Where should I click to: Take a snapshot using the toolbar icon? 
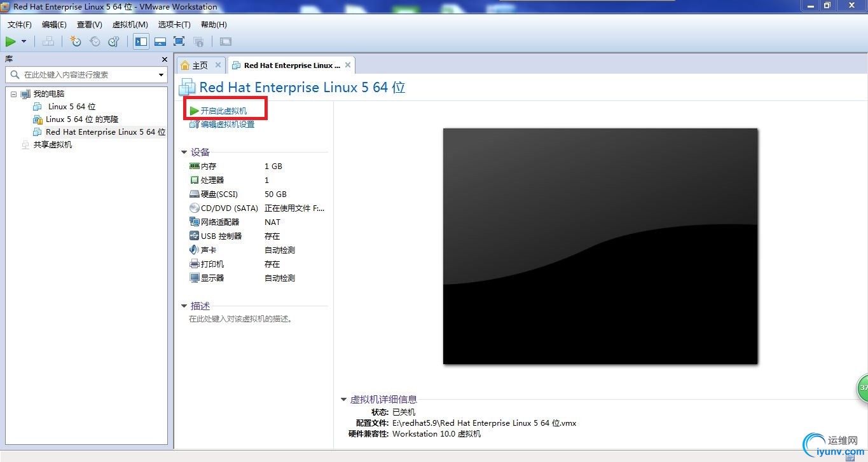coord(76,42)
